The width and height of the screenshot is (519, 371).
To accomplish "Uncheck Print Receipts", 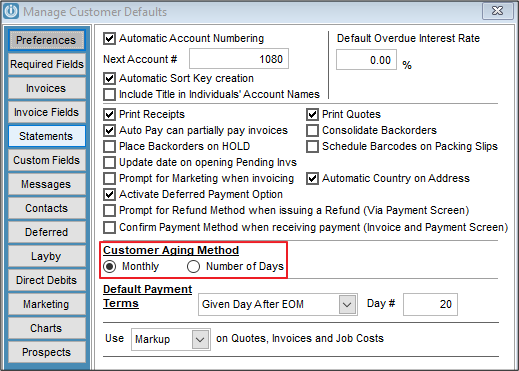I will click(x=109, y=114).
